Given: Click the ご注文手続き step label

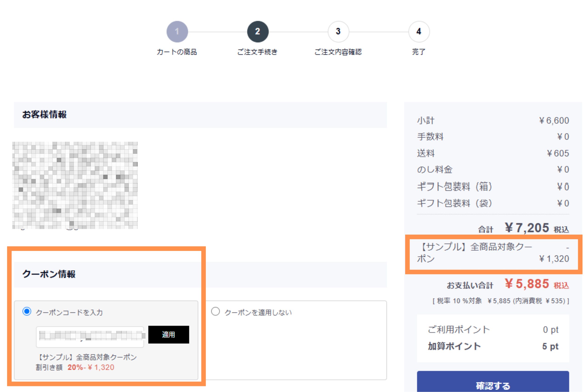Looking at the screenshot, I should tap(257, 52).
